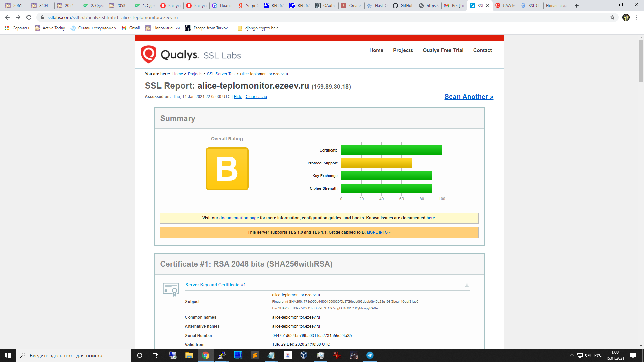Click the green Key Exchange score bar

click(386, 176)
